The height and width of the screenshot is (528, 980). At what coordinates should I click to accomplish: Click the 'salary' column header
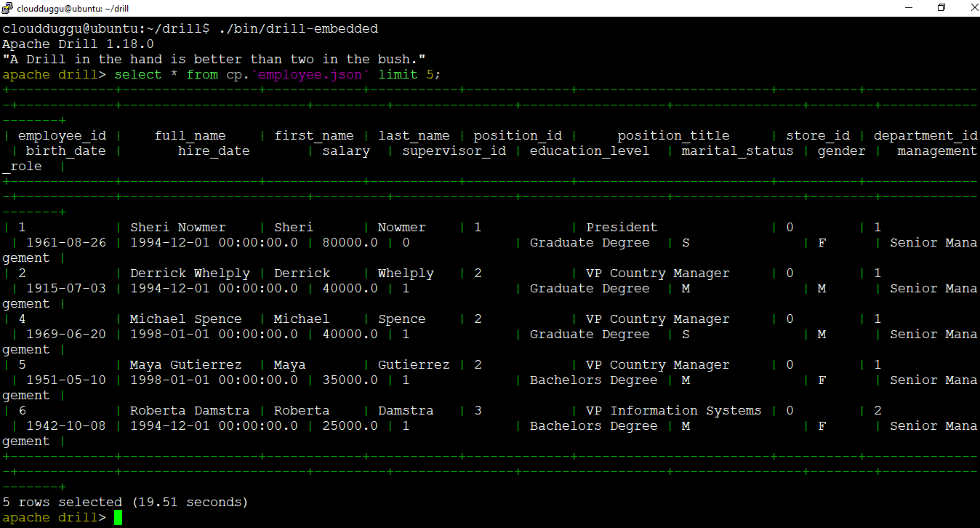(346, 151)
